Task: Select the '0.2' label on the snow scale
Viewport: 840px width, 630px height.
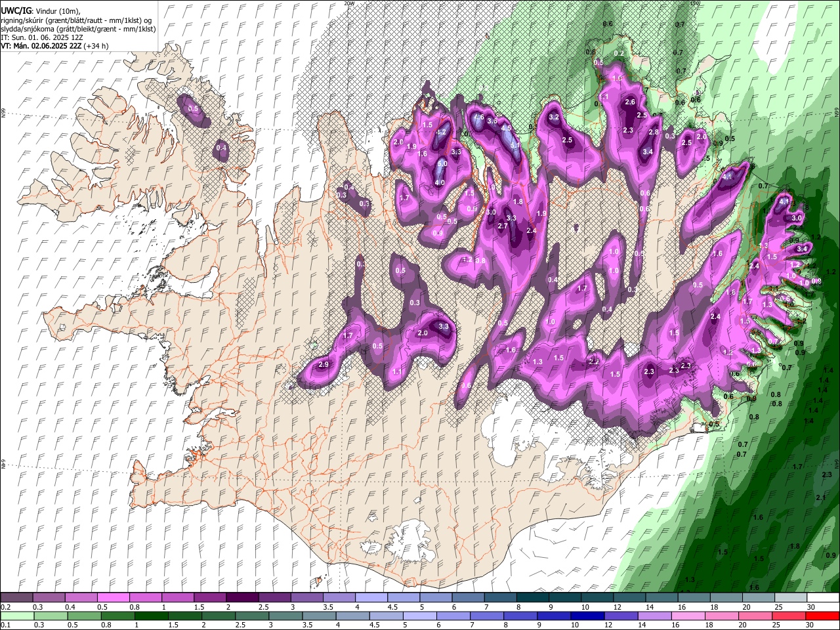Action: (5, 607)
